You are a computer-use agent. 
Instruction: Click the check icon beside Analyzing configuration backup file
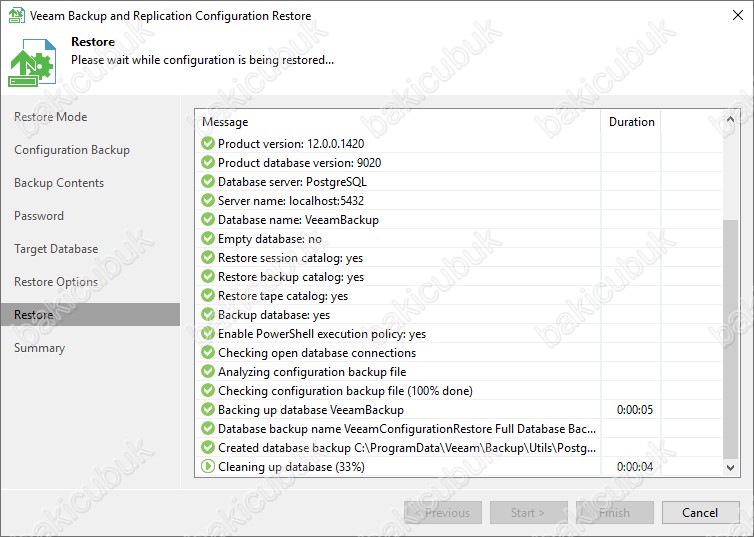pos(208,372)
